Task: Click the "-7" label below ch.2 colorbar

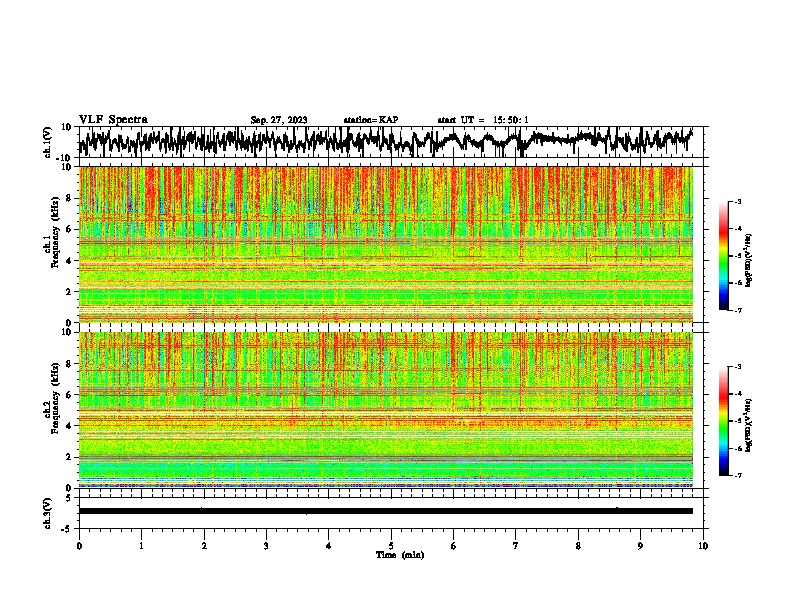Action: (x=737, y=475)
